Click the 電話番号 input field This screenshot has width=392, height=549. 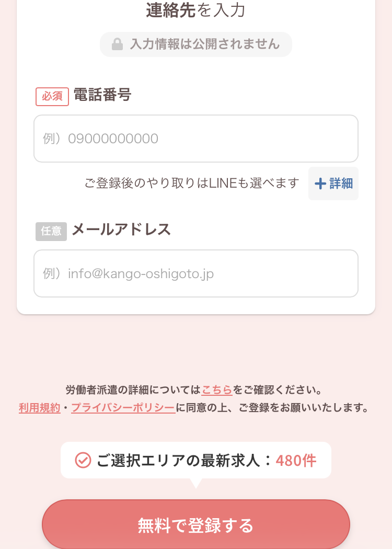pyautogui.click(x=196, y=139)
